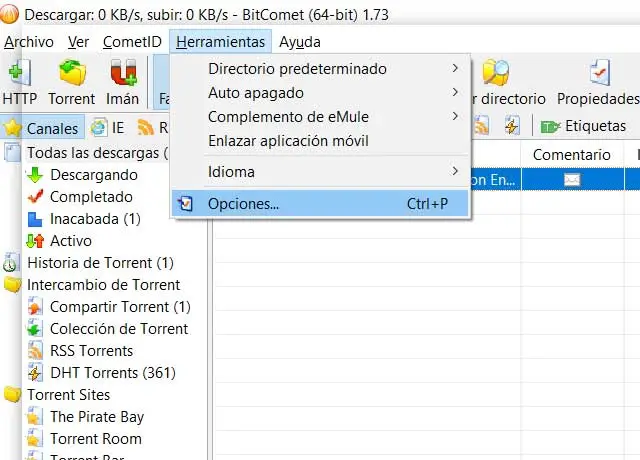Click the BitComet title bar app icon

point(9,15)
